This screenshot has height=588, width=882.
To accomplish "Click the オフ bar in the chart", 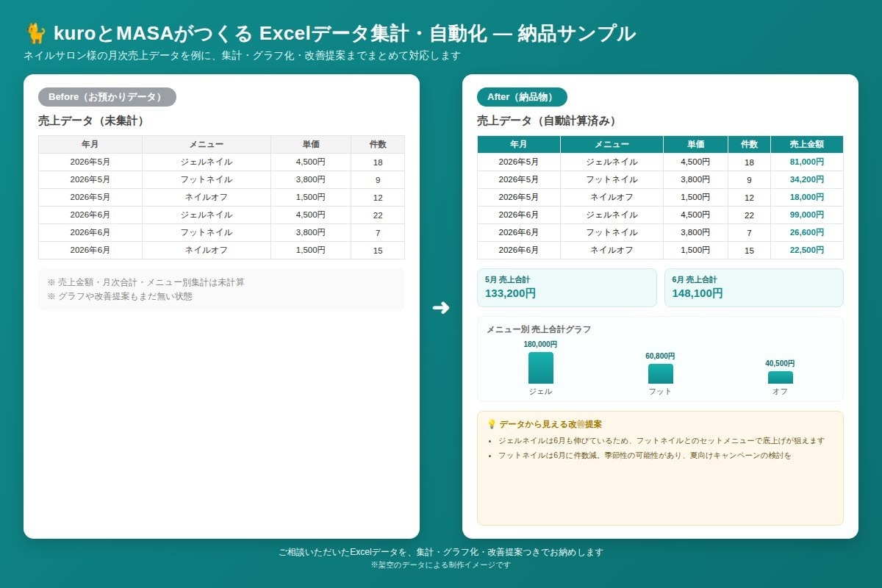I will pyautogui.click(x=780, y=377).
